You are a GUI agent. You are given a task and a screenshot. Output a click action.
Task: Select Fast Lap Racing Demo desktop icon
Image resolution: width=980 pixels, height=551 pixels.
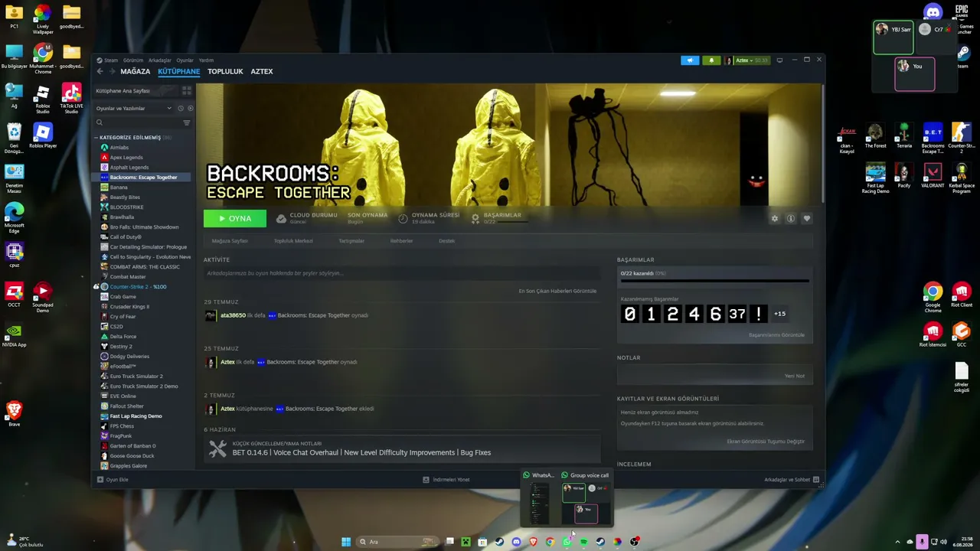[x=875, y=178]
